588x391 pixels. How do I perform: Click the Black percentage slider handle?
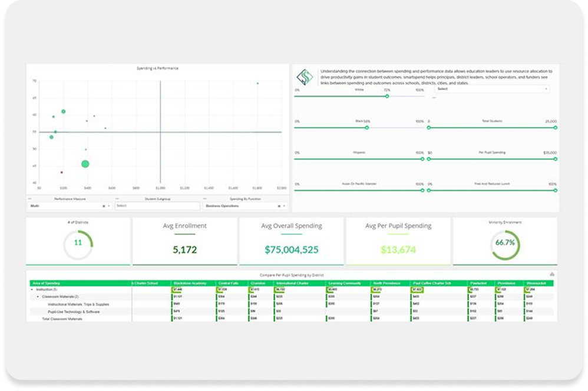[367, 127]
